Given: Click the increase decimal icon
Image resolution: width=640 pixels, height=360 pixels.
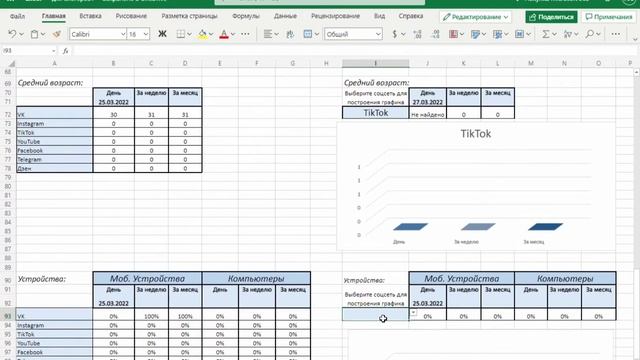Looking at the screenshot, I should (x=417, y=34).
